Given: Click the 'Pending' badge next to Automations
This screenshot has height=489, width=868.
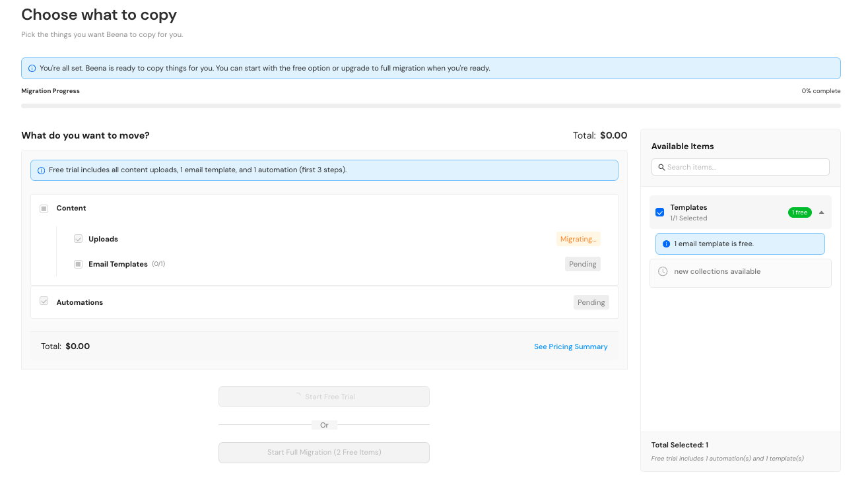Looking at the screenshot, I should click(x=591, y=302).
